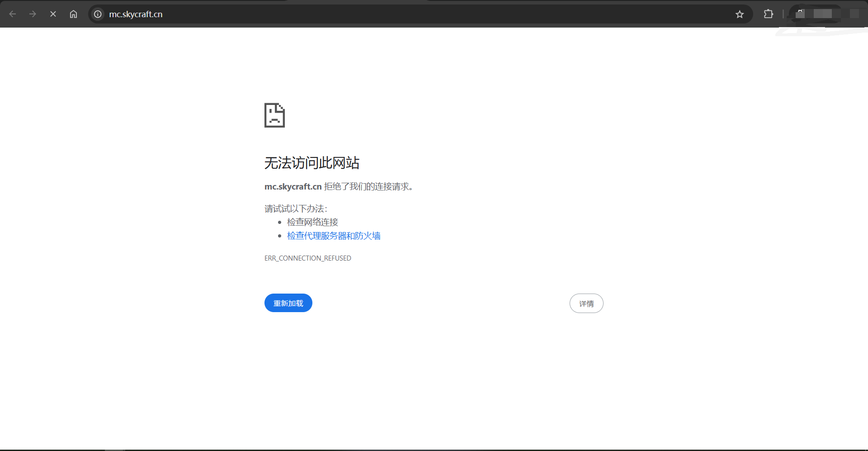Viewport: 868px width, 451px height.
Task: Click the 请试试以下办法 text
Action: pyautogui.click(x=296, y=209)
